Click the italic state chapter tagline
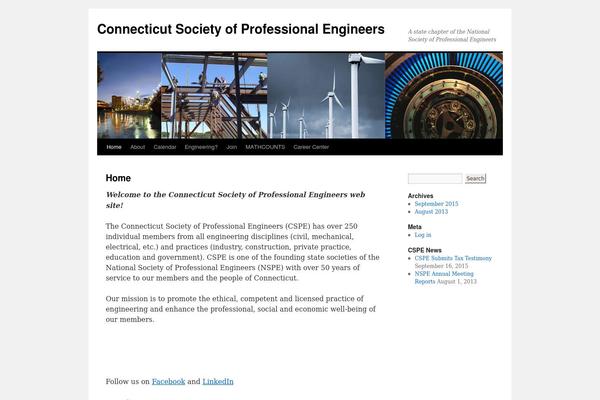Image resolution: width=600 pixels, height=400 pixels. pos(452,35)
